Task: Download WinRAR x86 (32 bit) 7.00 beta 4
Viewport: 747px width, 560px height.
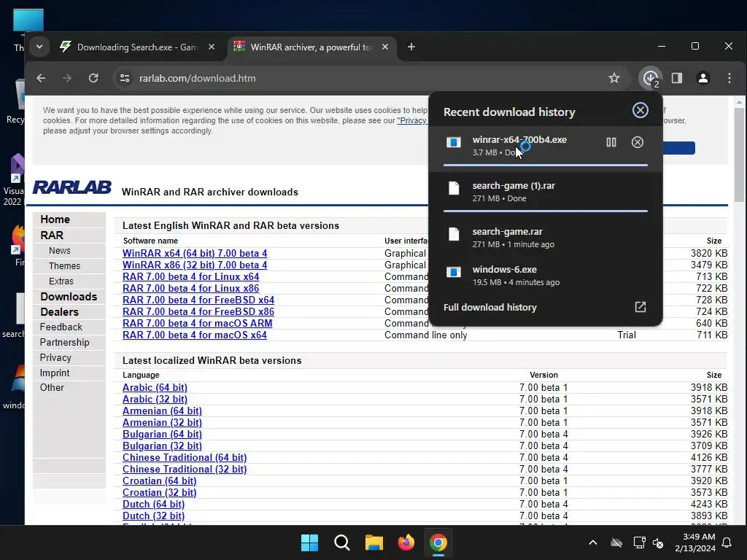Action: [x=194, y=265]
